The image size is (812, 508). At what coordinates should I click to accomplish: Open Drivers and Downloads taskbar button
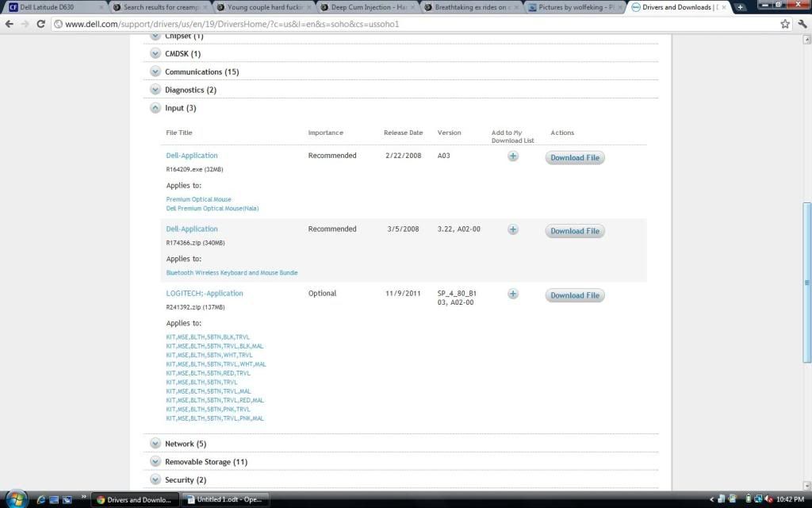click(x=135, y=500)
